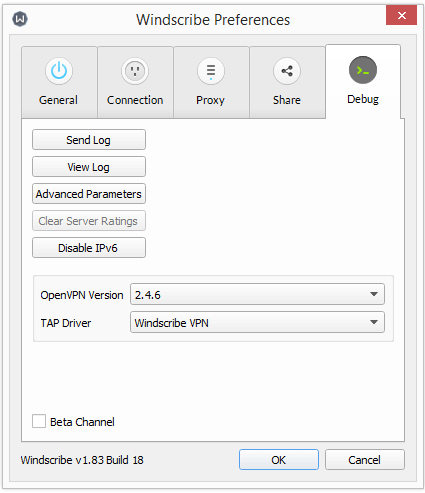Click the Debug terminal icon

[x=363, y=70]
